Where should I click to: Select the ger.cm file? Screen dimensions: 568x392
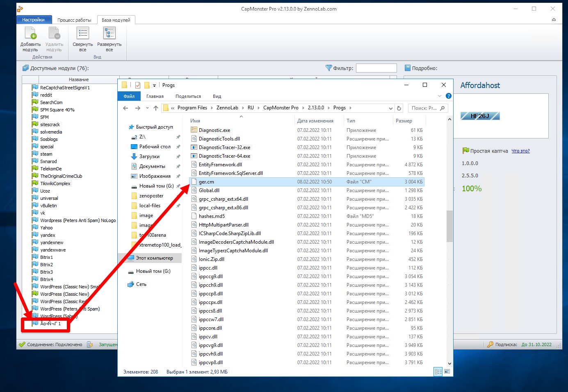[x=306, y=182]
